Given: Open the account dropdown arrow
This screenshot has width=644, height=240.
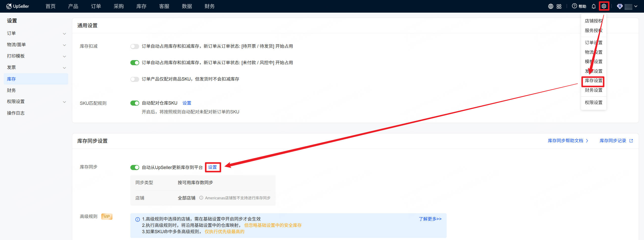Looking at the screenshot, I should [x=636, y=6].
